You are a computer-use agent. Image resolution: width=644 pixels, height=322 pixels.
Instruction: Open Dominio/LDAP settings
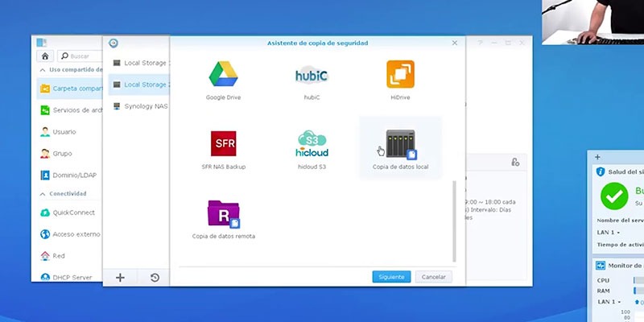click(x=70, y=175)
